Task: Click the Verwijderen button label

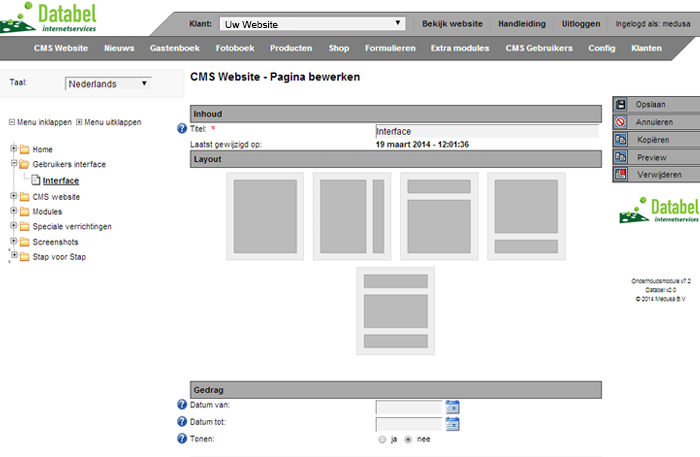Action: click(659, 174)
